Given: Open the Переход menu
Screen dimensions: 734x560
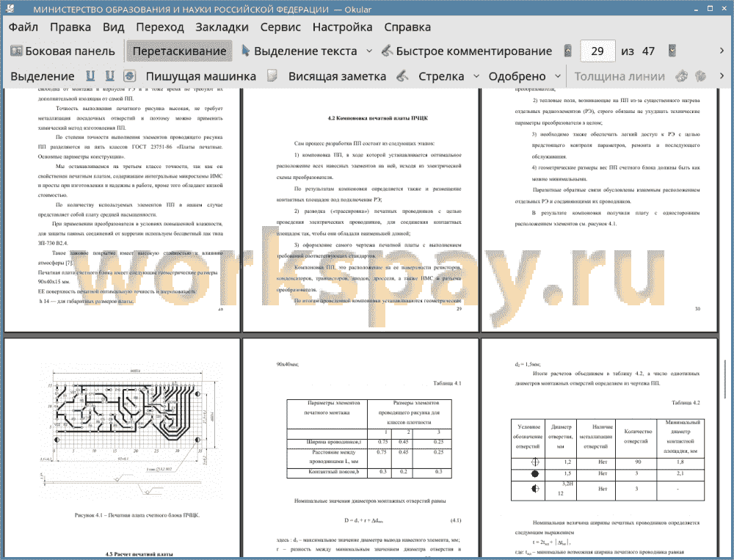Looking at the screenshot, I should 160,27.
